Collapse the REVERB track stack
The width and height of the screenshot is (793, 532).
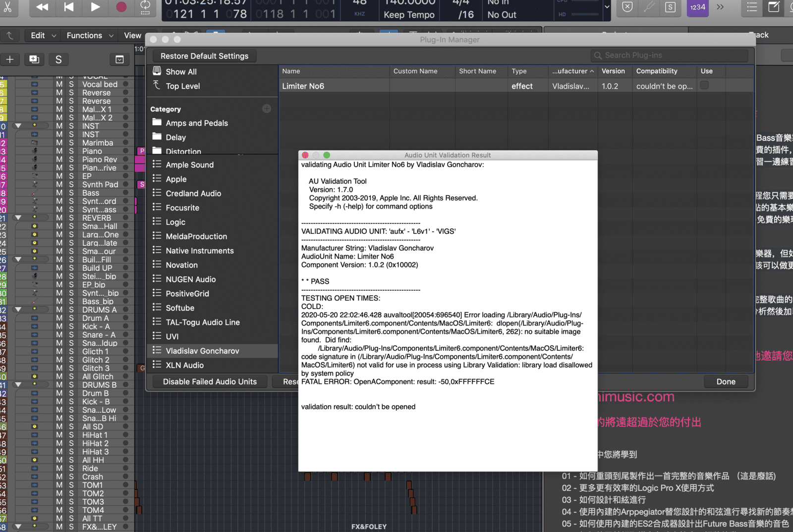18,217
